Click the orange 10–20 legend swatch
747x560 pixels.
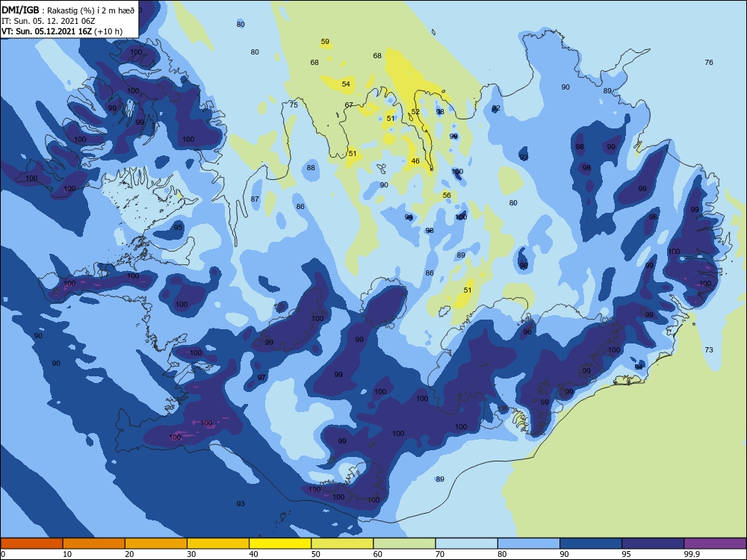[x=94, y=544]
